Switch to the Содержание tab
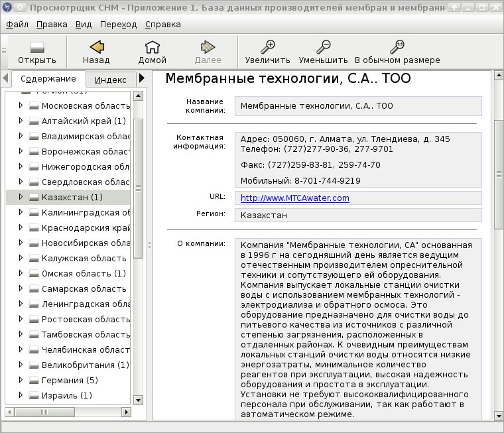This screenshot has height=433, width=504. click(x=48, y=79)
